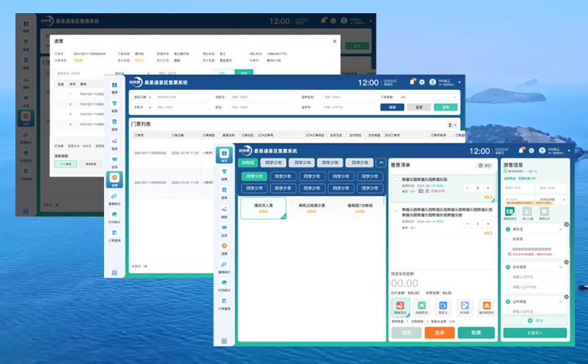Viewport: 588px width, 364px height.
Task: Open the 订单类型 dropdown in the order filter
Action: tap(425, 97)
